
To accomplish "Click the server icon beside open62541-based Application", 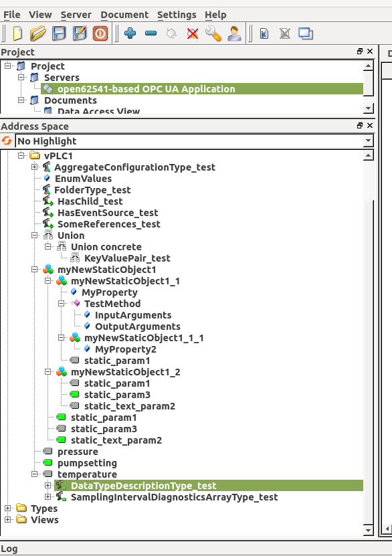I will (48, 89).
